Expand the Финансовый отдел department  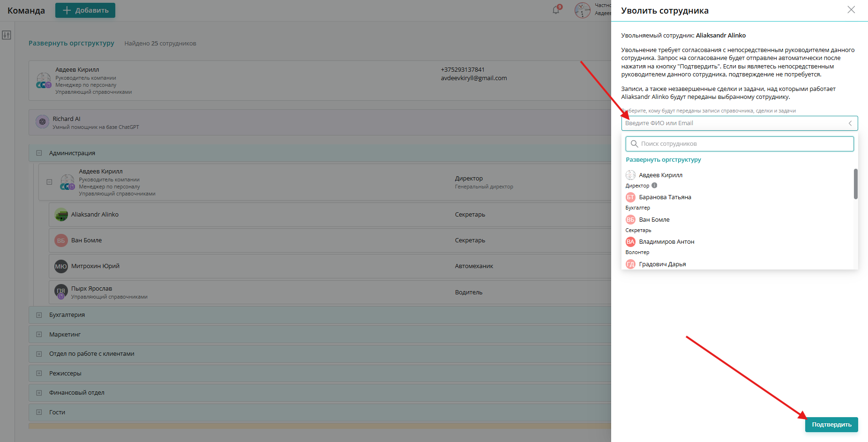[39, 393]
